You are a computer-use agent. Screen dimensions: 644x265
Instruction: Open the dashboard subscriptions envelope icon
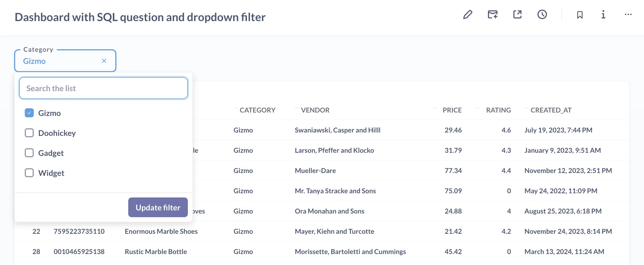click(492, 15)
